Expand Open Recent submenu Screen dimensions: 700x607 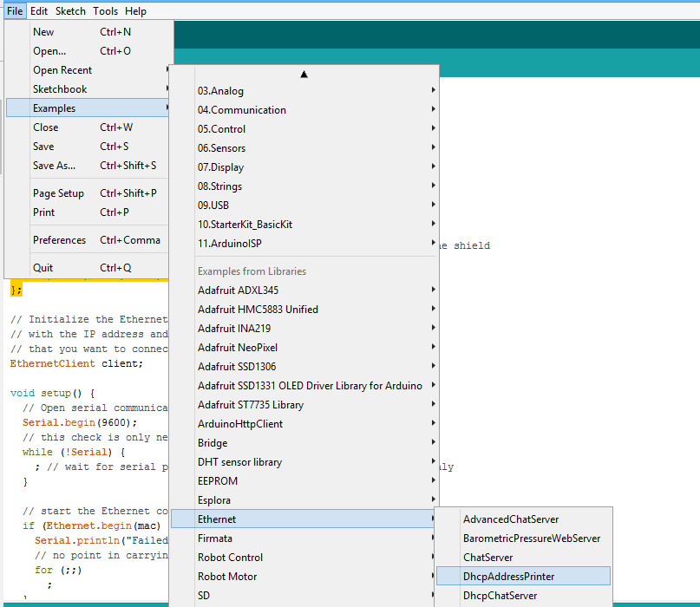pos(88,70)
